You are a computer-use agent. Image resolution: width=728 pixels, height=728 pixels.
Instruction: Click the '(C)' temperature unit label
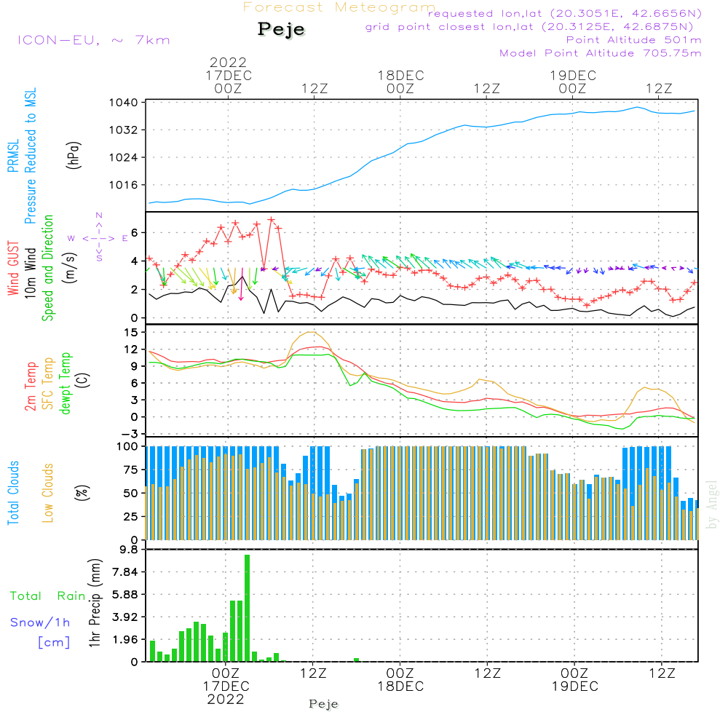click(x=83, y=380)
